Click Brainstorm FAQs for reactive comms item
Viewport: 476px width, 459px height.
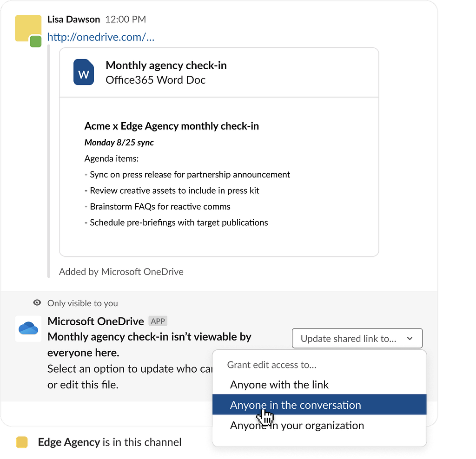(157, 207)
